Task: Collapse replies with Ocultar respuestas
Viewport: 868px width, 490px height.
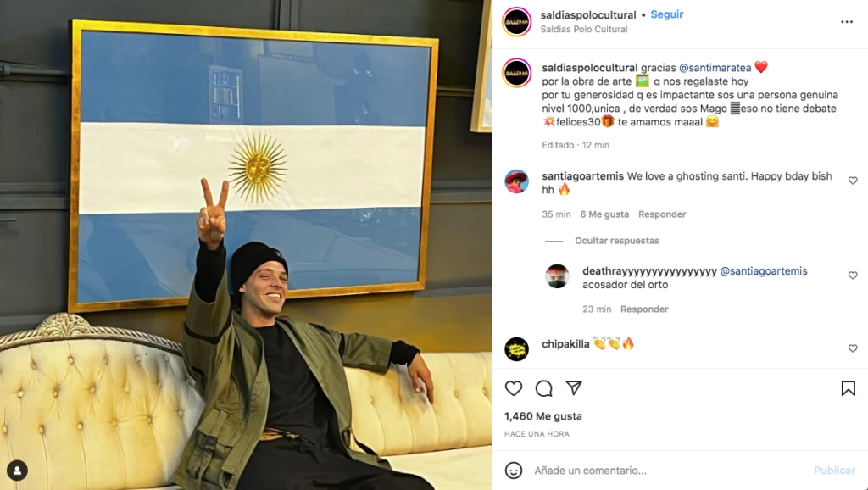Action: pos(617,241)
